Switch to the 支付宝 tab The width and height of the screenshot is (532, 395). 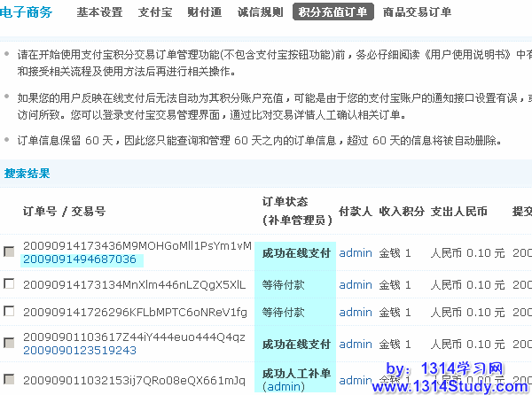pos(156,12)
